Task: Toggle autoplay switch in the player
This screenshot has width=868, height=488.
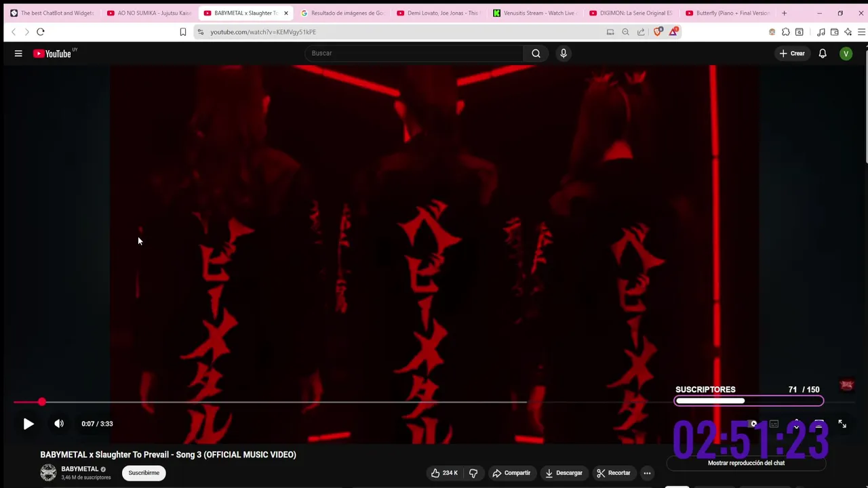Action: pos(753,424)
